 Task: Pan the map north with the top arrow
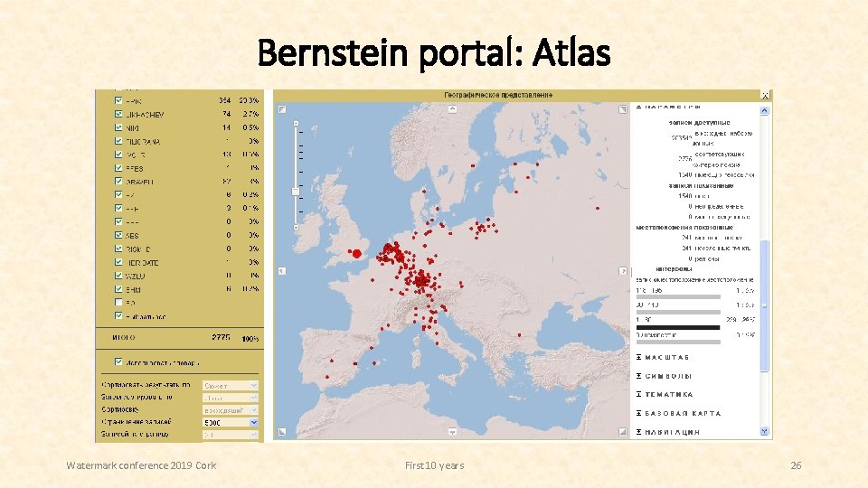(452, 109)
